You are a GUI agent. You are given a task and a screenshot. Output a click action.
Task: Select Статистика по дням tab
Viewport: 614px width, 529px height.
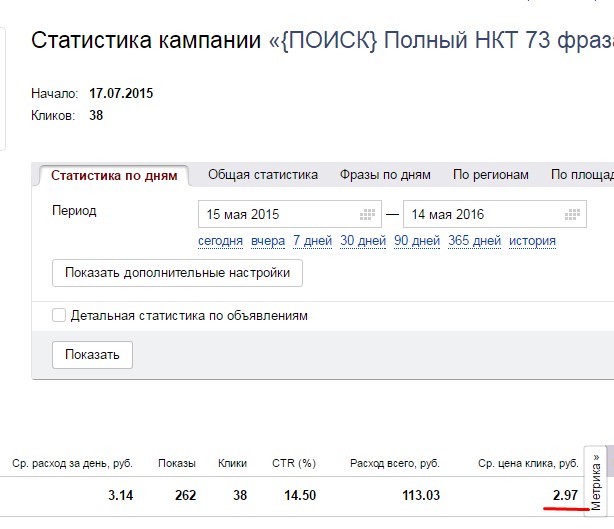click(x=114, y=175)
